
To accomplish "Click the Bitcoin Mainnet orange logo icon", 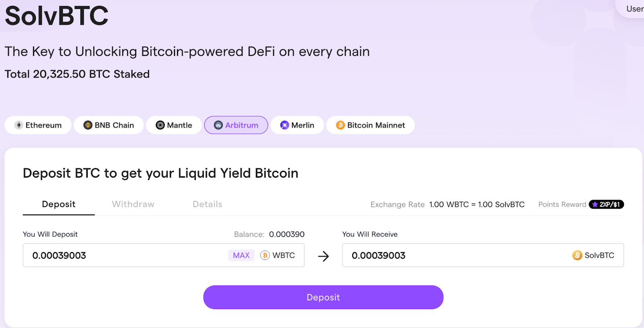I will pos(341,125).
